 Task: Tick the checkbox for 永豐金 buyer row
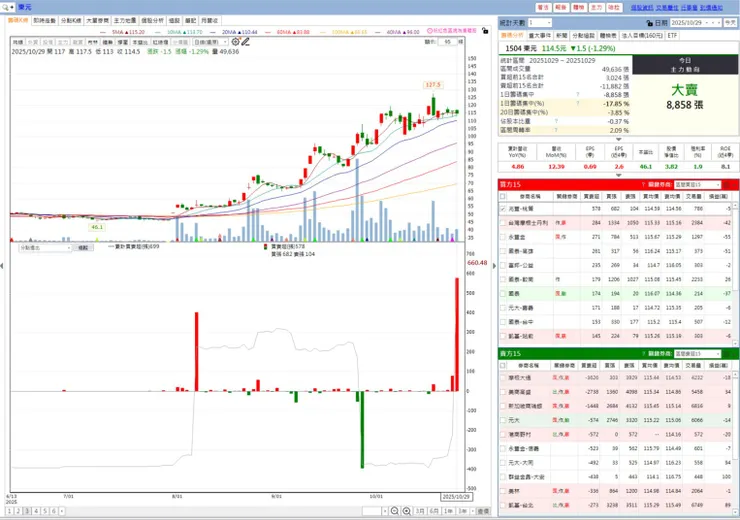503,237
